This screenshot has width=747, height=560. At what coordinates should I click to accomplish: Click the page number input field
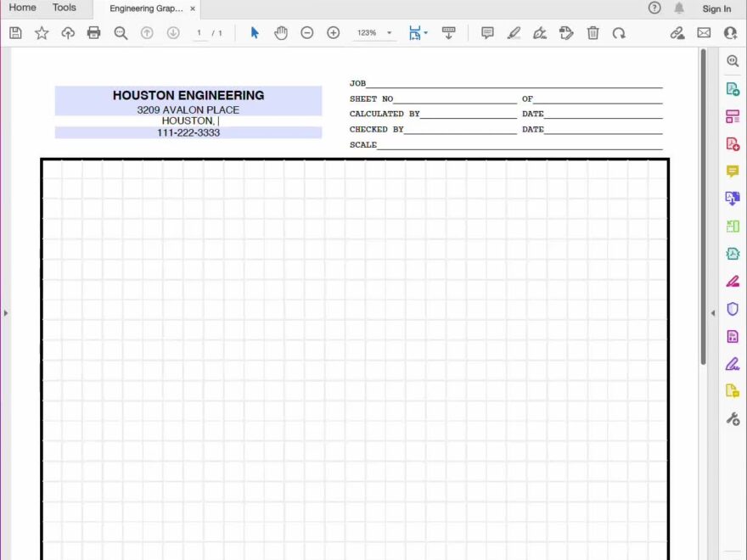pos(199,33)
